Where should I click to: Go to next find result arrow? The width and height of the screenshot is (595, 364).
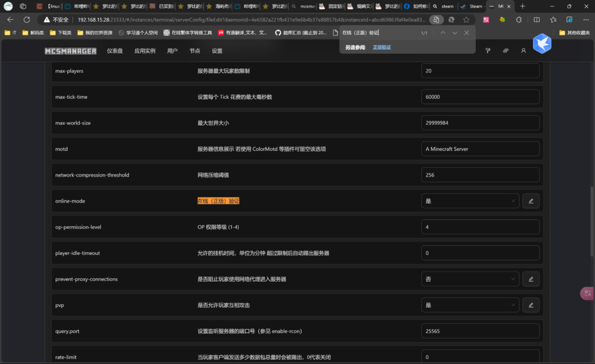click(455, 33)
